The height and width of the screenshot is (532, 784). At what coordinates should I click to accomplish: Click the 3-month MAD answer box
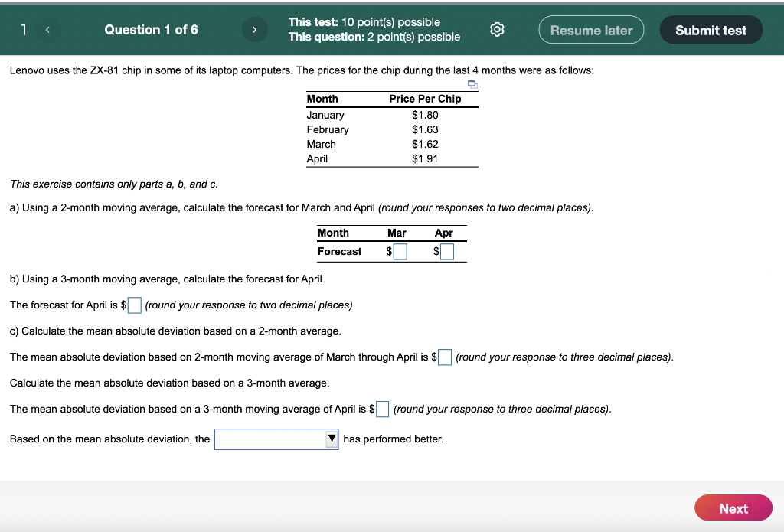(382, 409)
